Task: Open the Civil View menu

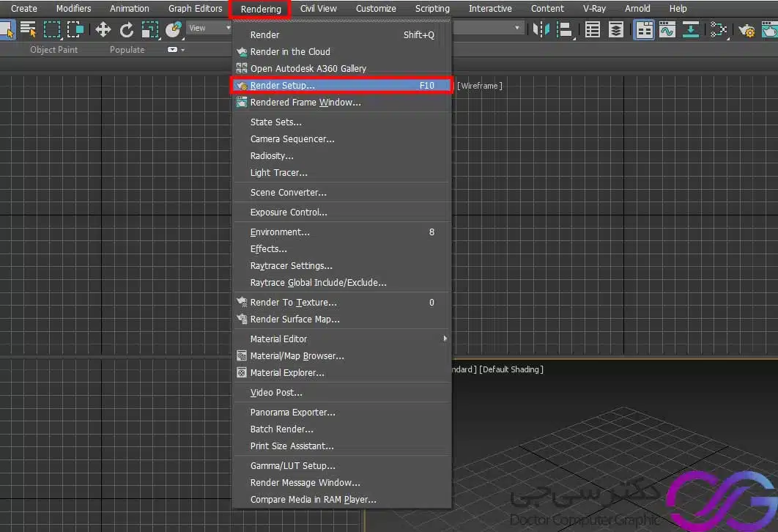Action: tap(318, 9)
